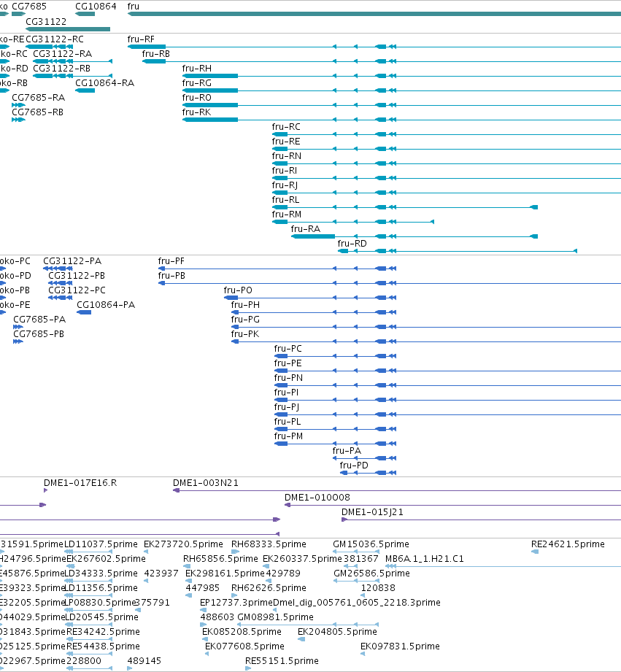Click CG7685-PB protein label

39,334
